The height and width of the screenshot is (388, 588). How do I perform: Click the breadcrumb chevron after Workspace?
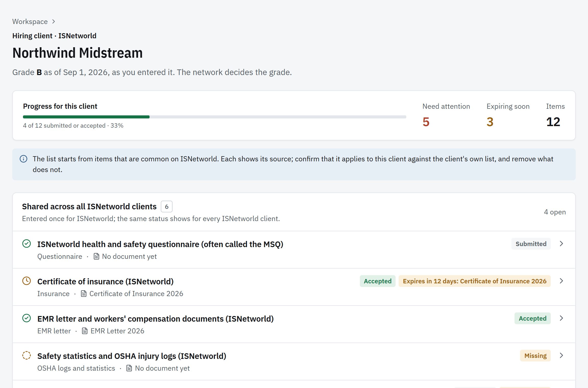coord(54,21)
